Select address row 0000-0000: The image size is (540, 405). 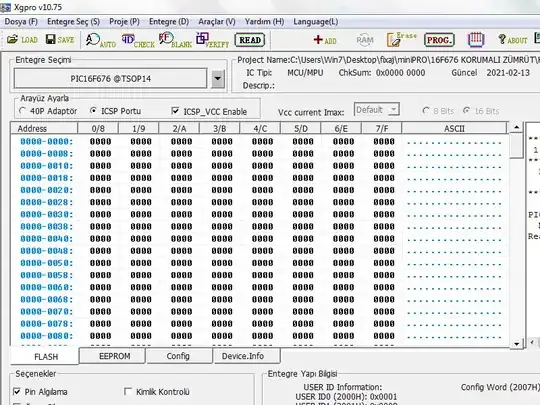46,142
